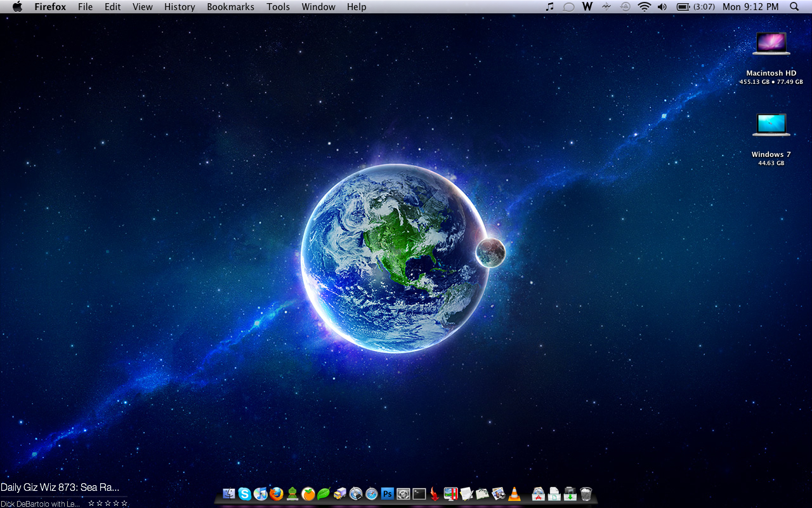Click the speech bubble menu bar icon

pos(569,7)
